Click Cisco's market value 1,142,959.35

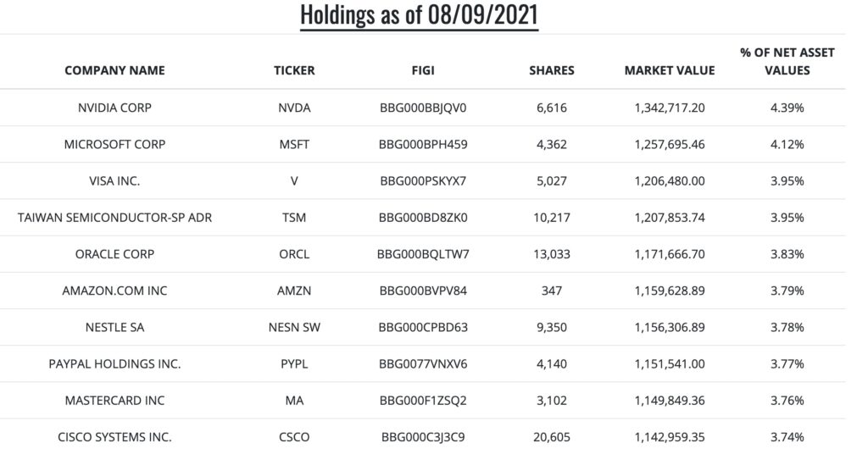[x=670, y=437]
